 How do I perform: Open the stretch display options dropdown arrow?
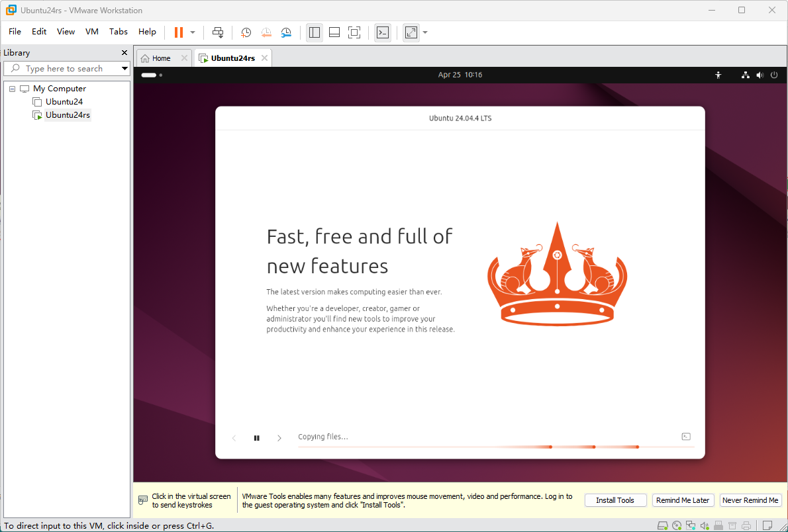[425, 32]
